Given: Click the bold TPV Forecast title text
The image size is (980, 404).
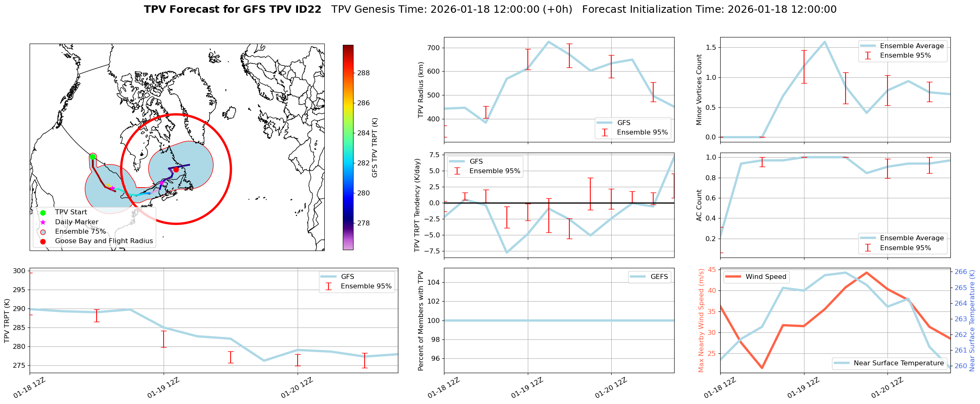Looking at the screenshot, I should 232,9.
